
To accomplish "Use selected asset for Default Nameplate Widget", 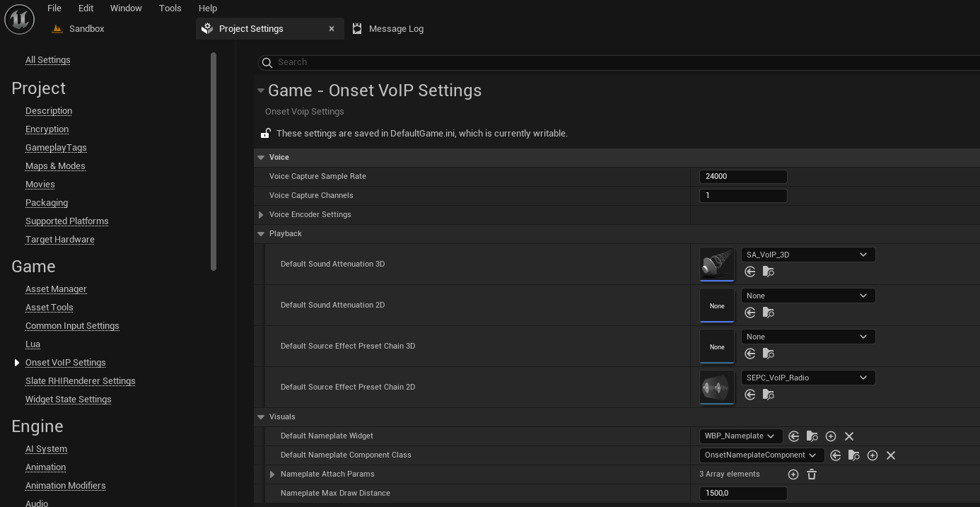I will click(794, 436).
